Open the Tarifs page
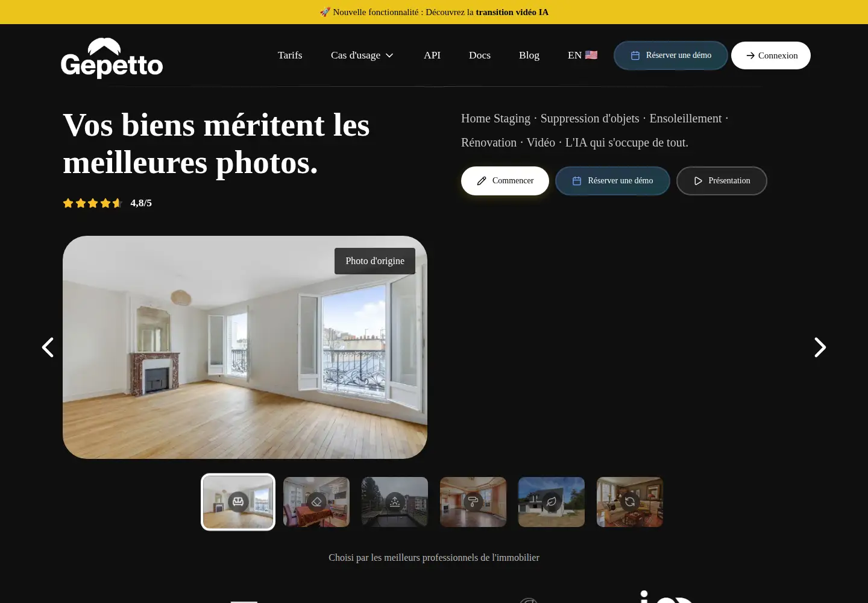Image resolution: width=868 pixels, height=603 pixels. (x=290, y=55)
